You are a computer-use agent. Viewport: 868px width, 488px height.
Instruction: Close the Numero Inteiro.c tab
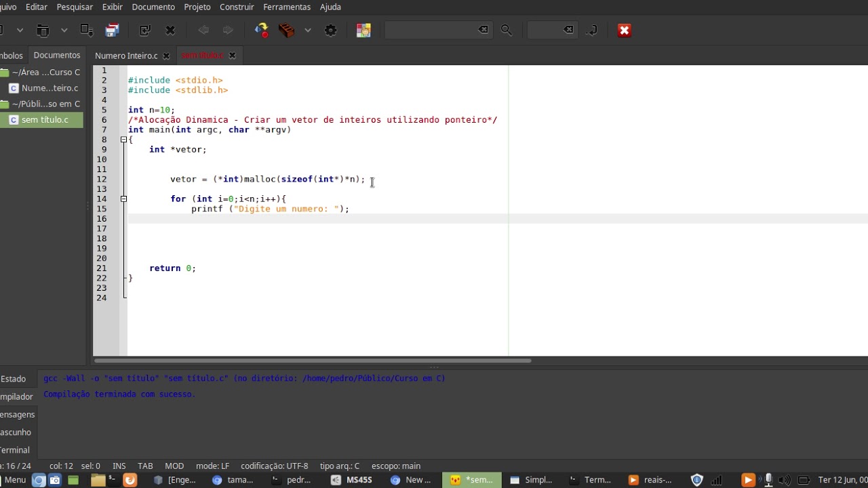tap(166, 56)
